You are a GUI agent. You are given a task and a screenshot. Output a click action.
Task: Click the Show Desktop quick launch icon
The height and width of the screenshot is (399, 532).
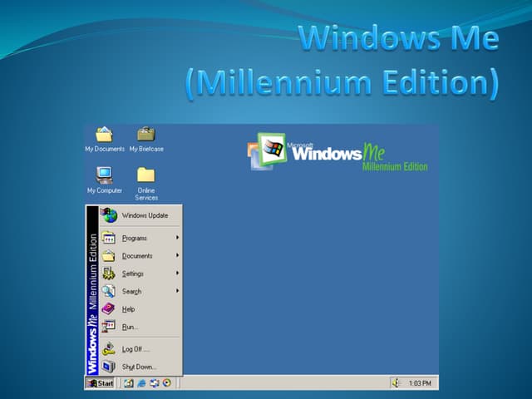click(129, 383)
